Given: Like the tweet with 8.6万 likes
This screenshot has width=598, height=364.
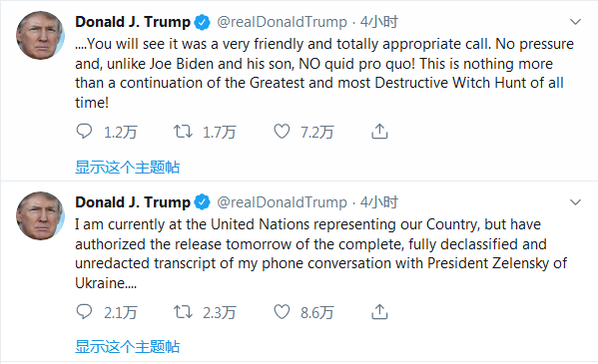Looking at the screenshot, I should tap(282, 312).
